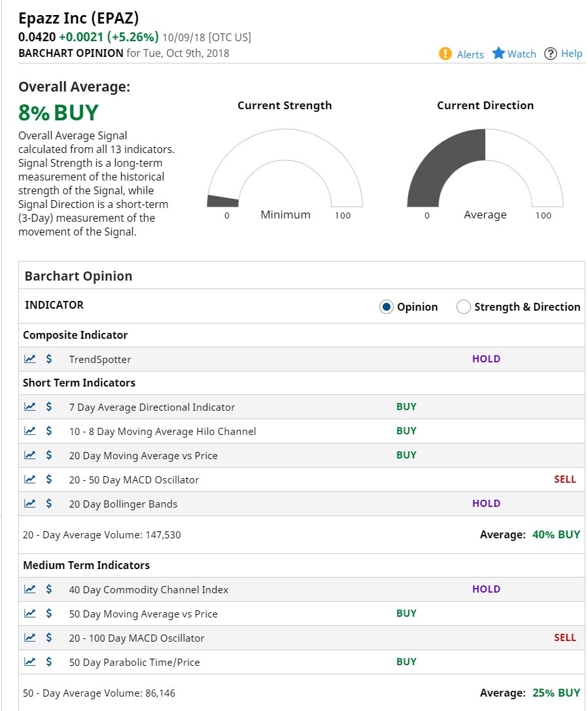The height and width of the screenshot is (711, 588).
Task: Click 20 - 50 Day MACD Oscillator text
Action: tap(133, 479)
